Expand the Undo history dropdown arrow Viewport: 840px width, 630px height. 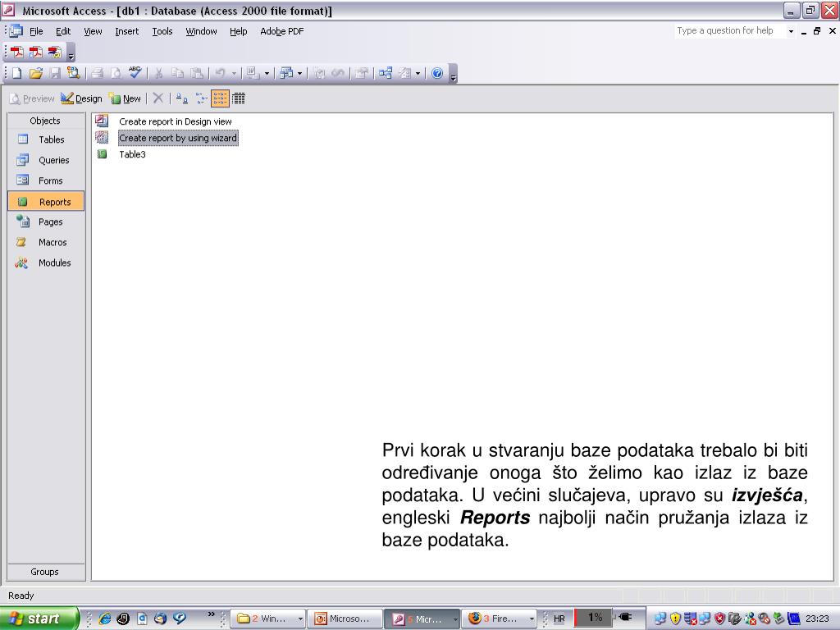[x=234, y=73]
